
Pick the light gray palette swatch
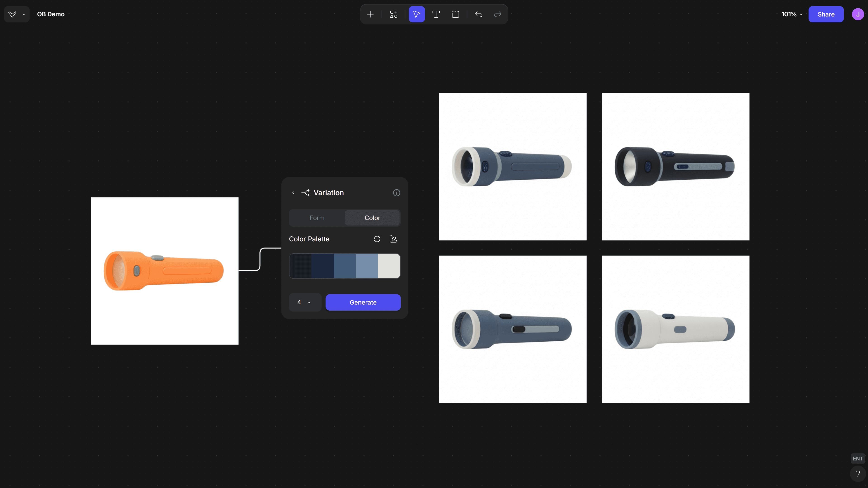389,266
